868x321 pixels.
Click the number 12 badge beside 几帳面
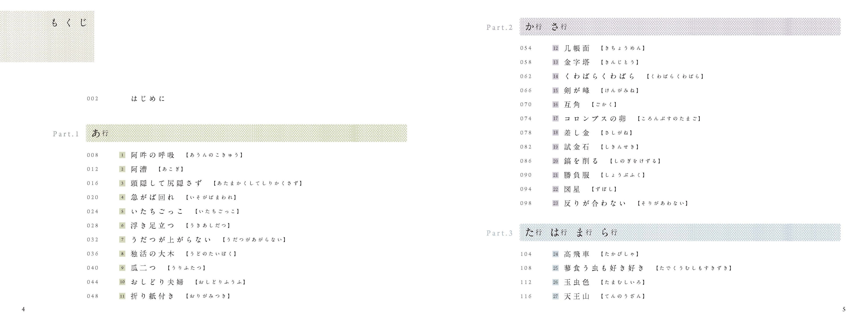click(x=555, y=48)
